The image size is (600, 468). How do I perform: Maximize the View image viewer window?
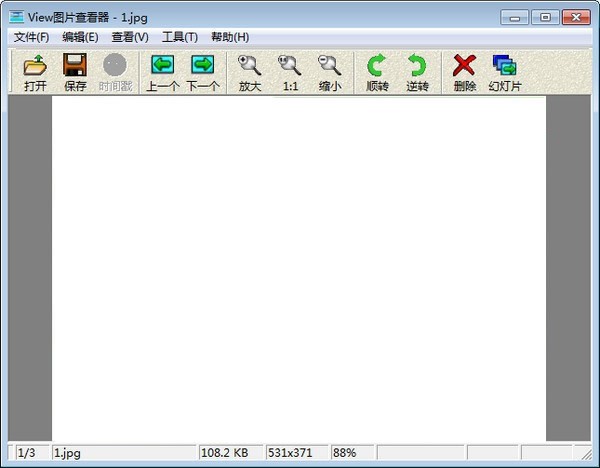click(x=545, y=18)
